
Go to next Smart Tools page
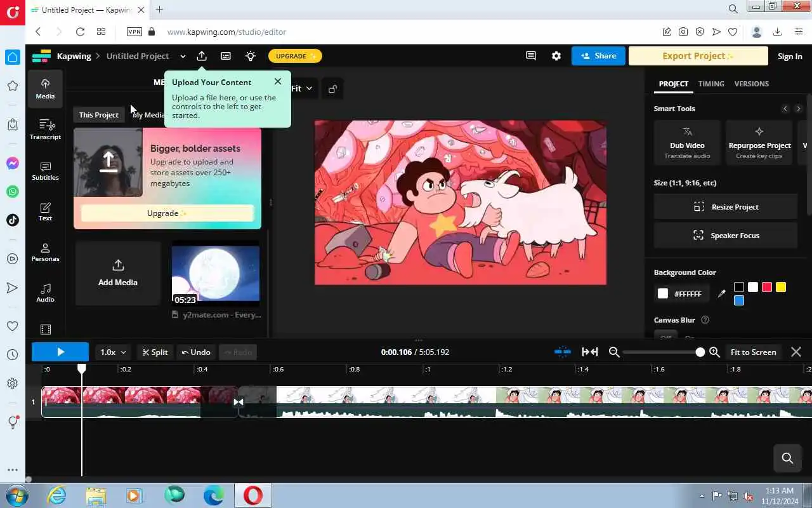(x=799, y=109)
